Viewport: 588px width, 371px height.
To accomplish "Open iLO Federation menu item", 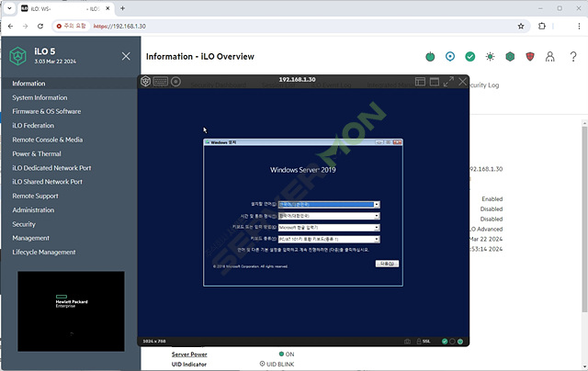I will point(33,126).
